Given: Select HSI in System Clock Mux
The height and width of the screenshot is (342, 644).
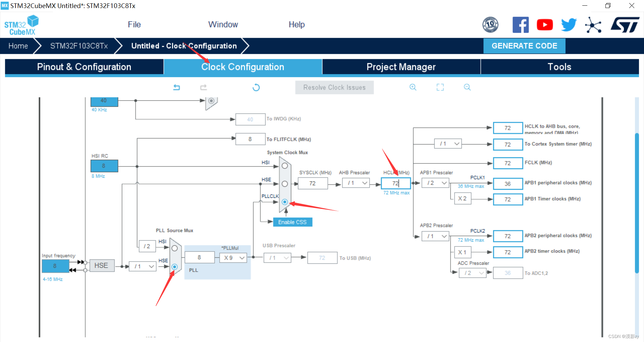Looking at the screenshot, I should coord(285,166).
